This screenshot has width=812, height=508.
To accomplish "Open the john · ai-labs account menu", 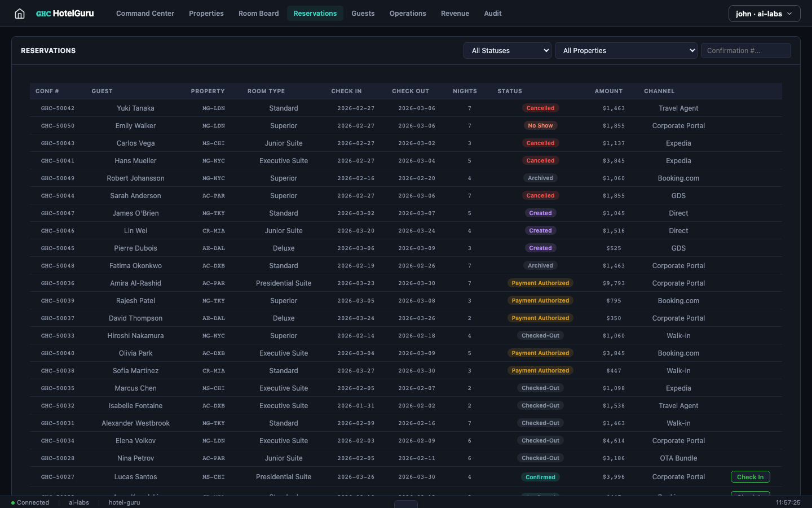I will click(x=764, y=13).
